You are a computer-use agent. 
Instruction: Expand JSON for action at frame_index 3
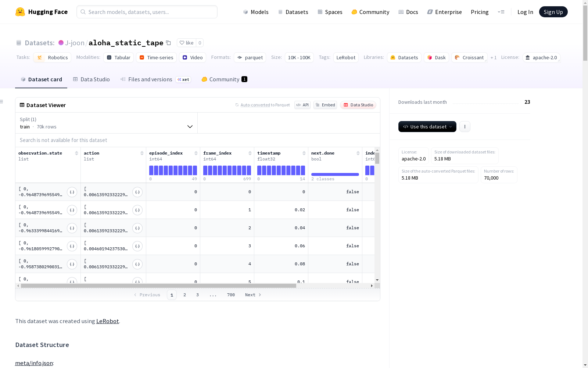(x=137, y=246)
